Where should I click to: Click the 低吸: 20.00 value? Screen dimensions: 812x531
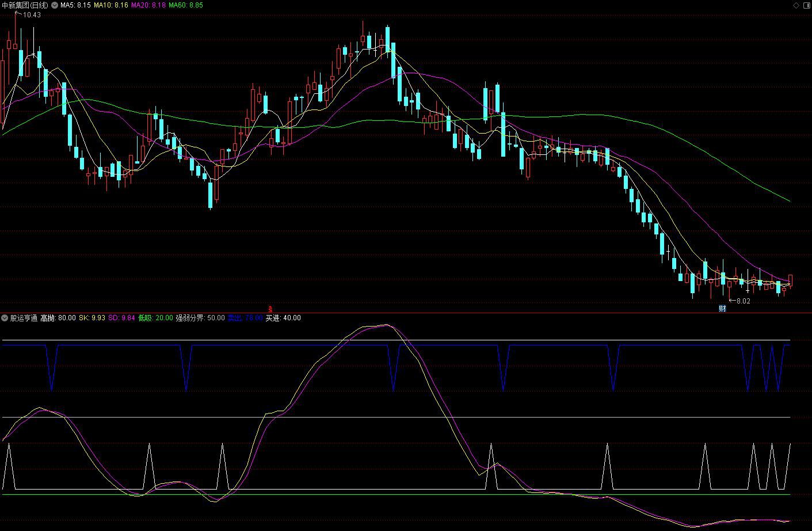click(x=155, y=318)
